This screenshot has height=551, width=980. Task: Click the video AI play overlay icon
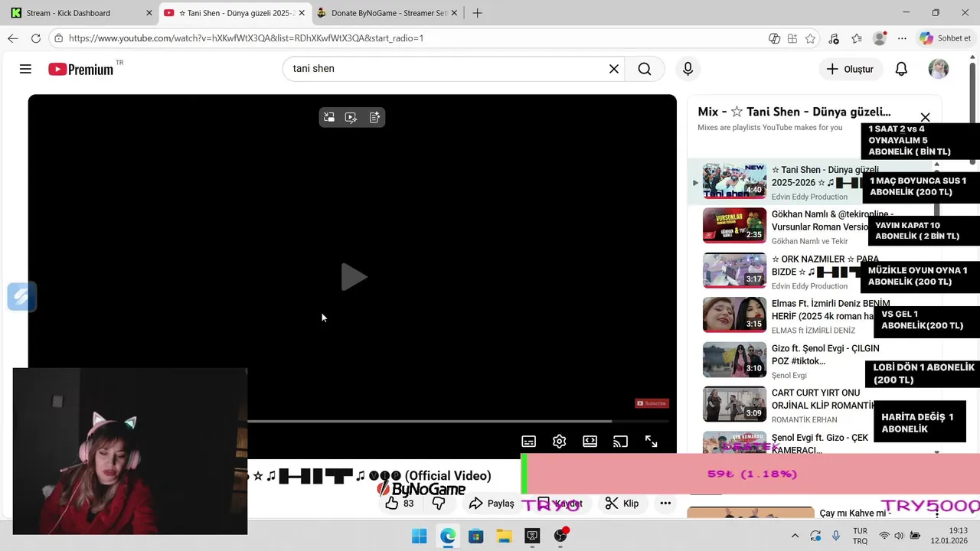pos(351,117)
